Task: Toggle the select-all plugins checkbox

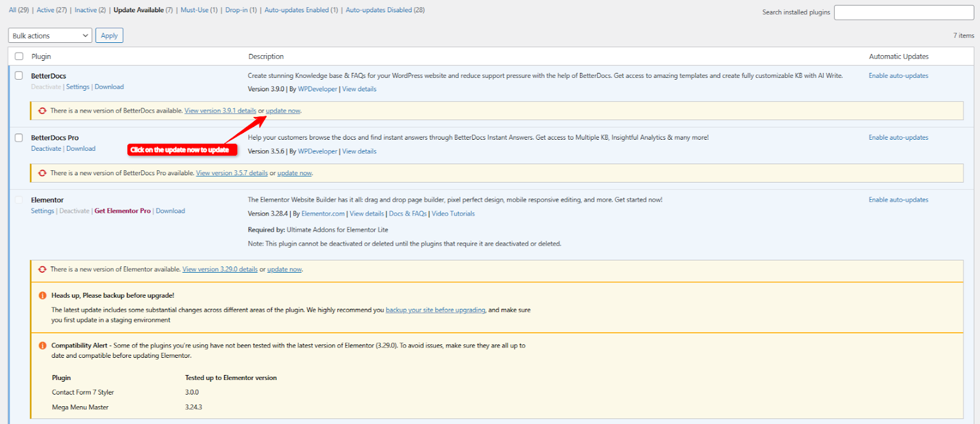Action: coord(19,56)
